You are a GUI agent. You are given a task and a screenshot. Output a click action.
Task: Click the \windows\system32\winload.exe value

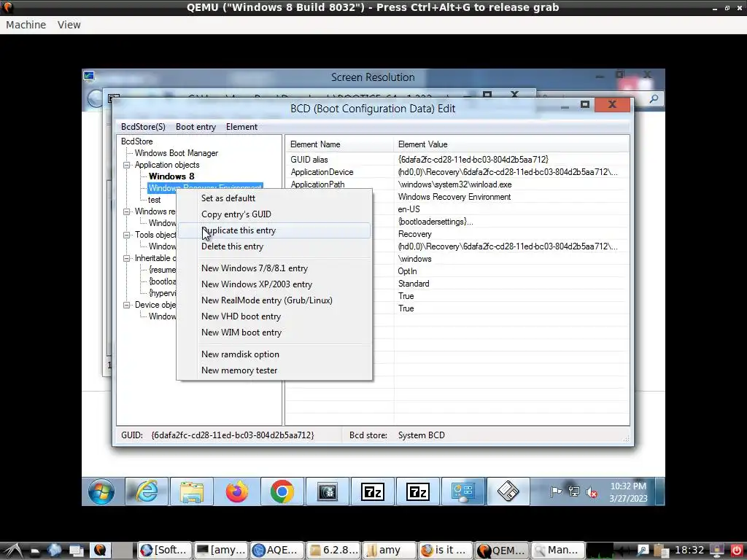[x=454, y=184]
